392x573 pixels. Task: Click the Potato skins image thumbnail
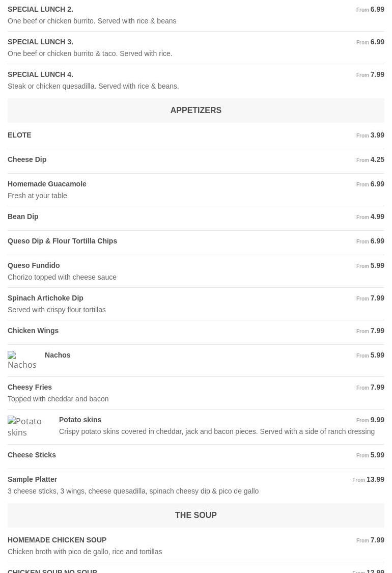(29, 426)
